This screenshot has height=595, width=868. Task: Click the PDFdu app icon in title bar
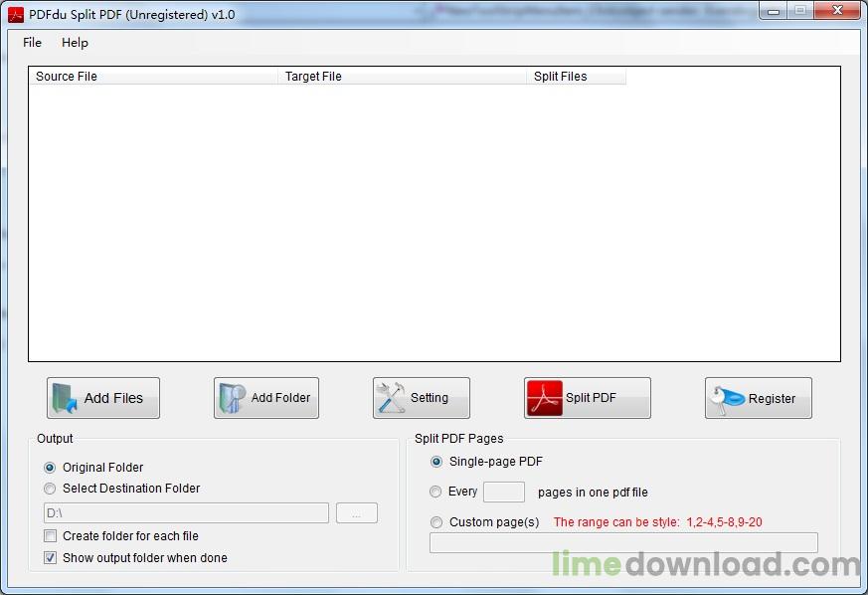click(x=16, y=14)
